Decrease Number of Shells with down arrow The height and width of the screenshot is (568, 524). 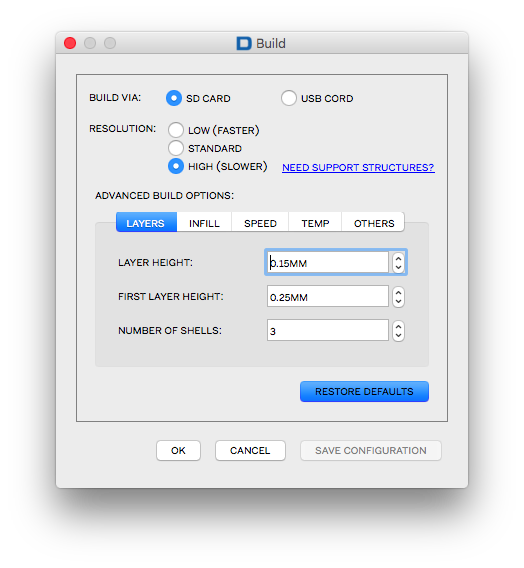pos(398,335)
